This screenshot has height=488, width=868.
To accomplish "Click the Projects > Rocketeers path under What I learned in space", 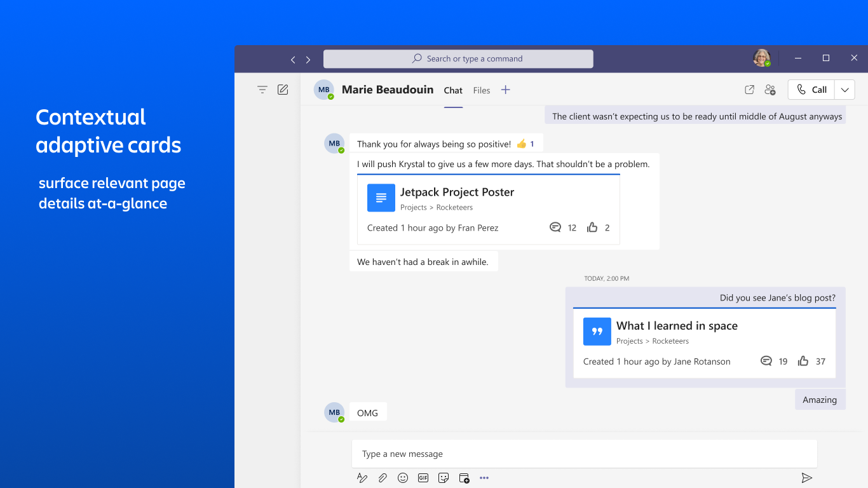I will 653,341.
